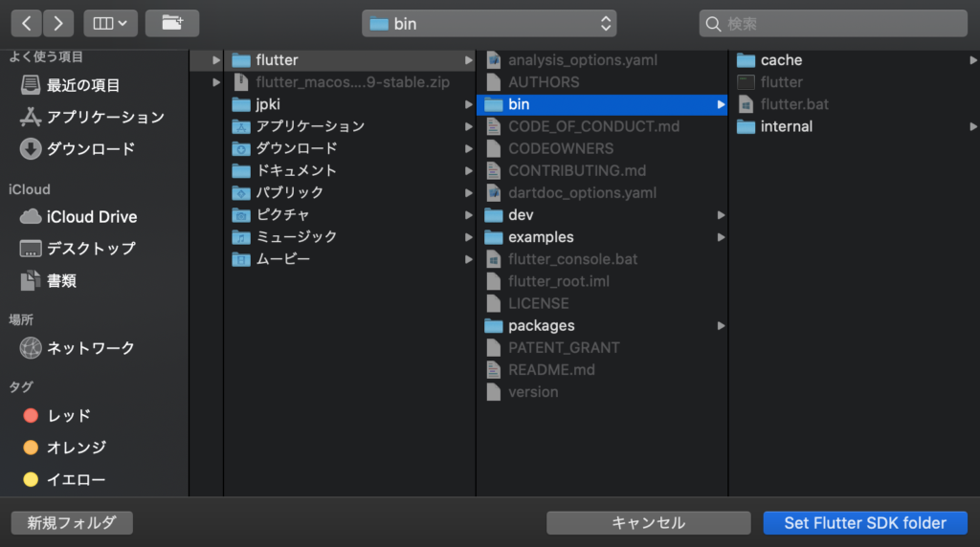The image size is (980, 547).
Task: Select the AUTHORS file
Action: point(603,82)
